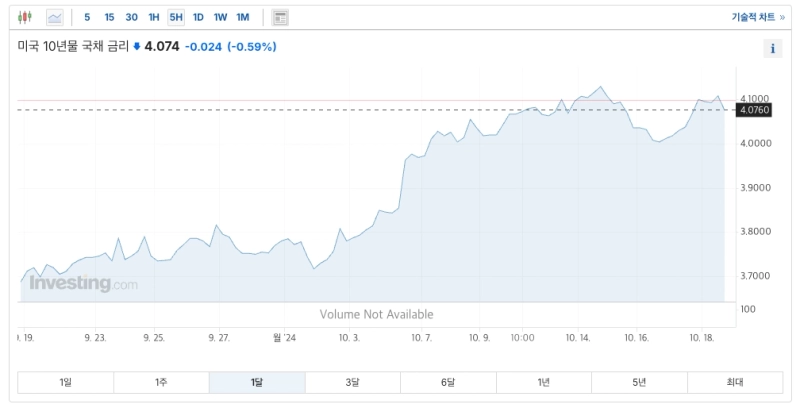
Task: Switch to the 1D interval
Action: point(198,17)
